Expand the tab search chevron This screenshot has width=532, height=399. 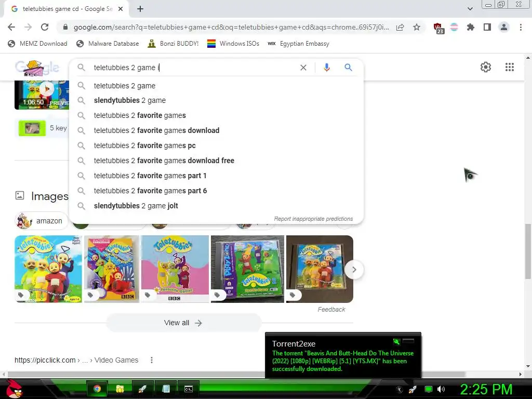click(470, 9)
